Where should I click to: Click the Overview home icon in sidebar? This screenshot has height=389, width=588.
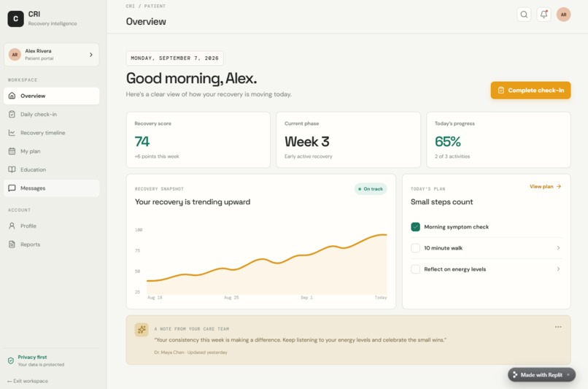coord(12,96)
